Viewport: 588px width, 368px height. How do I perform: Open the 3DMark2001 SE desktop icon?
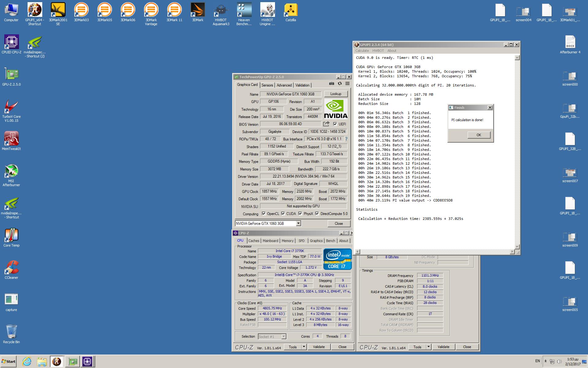tap(58, 14)
